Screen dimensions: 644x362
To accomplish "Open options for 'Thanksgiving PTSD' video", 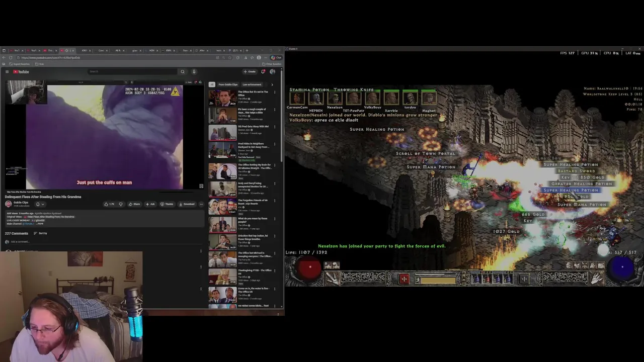I will click(275, 271).
